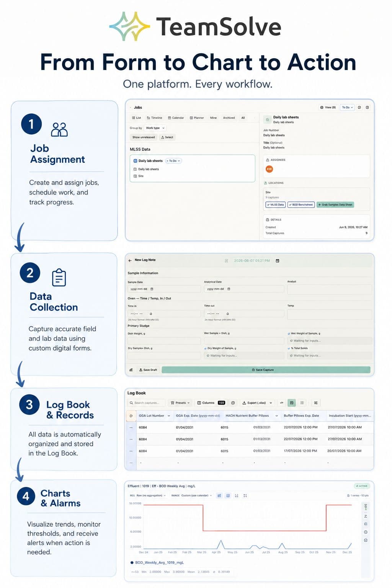Screen dimensions: 392x588
Task: Go back from New Log Note
Action: 130,260
